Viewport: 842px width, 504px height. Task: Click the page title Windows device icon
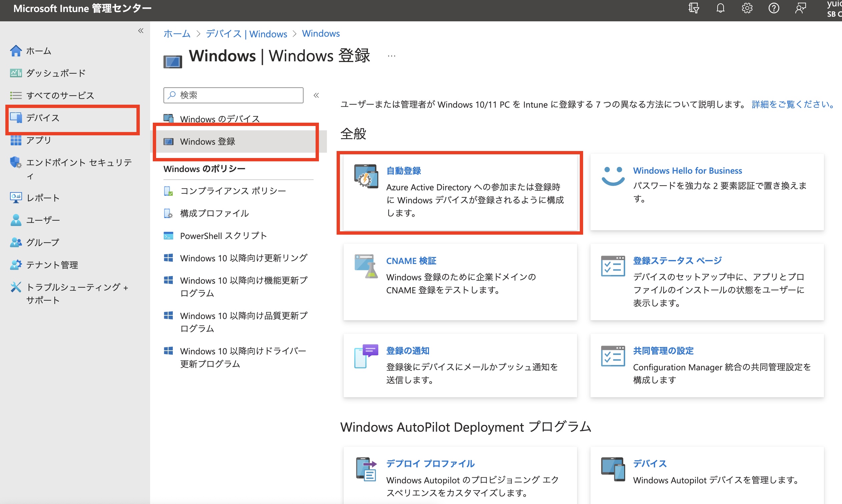[172, 62]
